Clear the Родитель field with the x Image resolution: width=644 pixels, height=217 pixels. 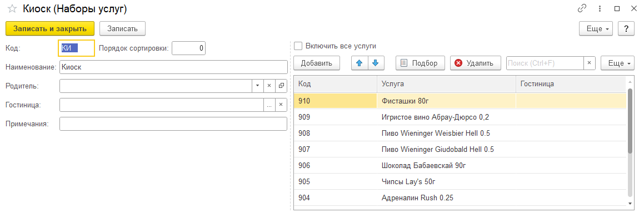[269, 86]
